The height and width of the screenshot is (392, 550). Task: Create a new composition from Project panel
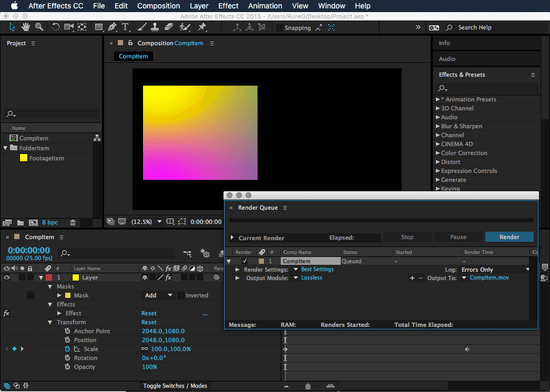[33, 222]
